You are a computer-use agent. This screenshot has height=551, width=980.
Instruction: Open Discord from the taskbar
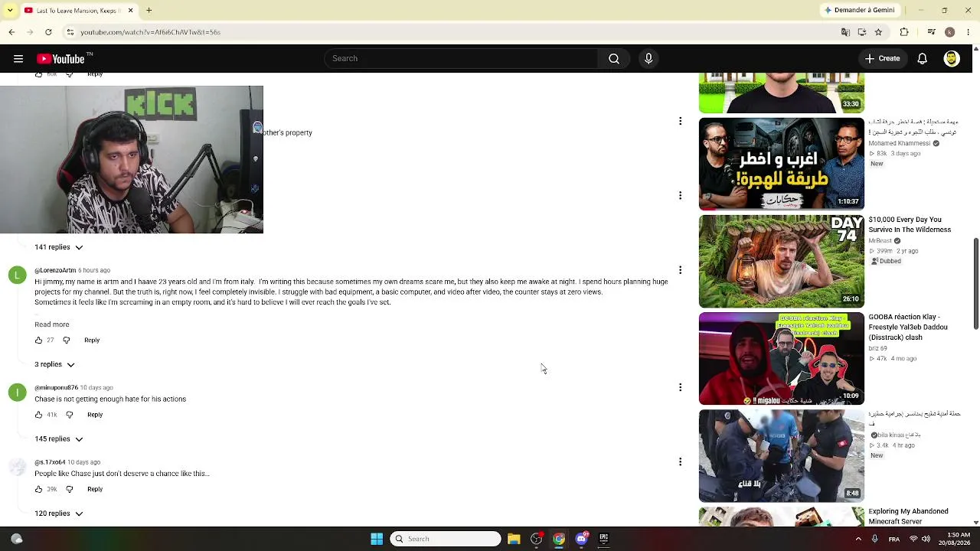(x=581, y=539)
